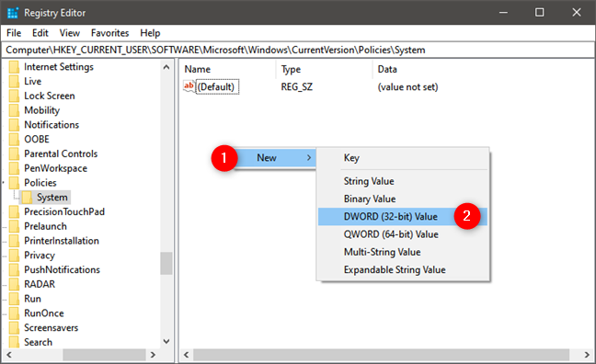
Task: Click the registry path address bar
Action: click(x=298, y=50)
